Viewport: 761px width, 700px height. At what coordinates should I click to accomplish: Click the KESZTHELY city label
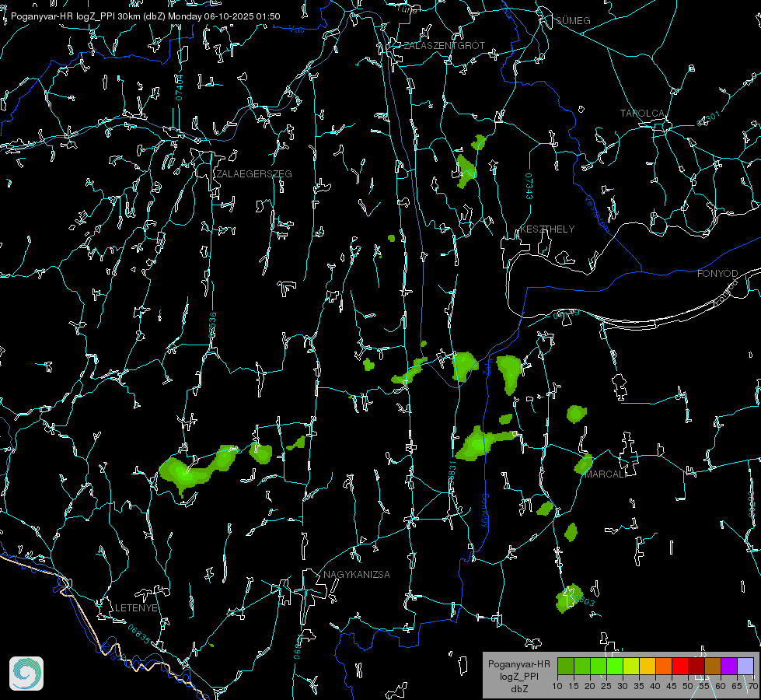point(547,229)
